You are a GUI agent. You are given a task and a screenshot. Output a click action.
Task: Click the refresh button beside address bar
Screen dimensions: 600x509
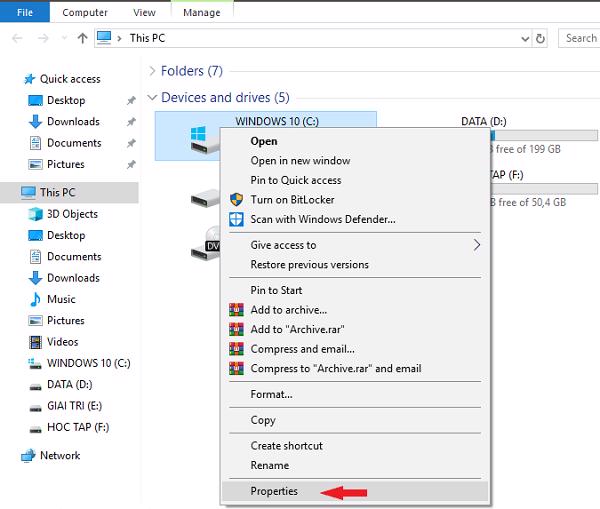pyautogui.click(x=541, y=38)
